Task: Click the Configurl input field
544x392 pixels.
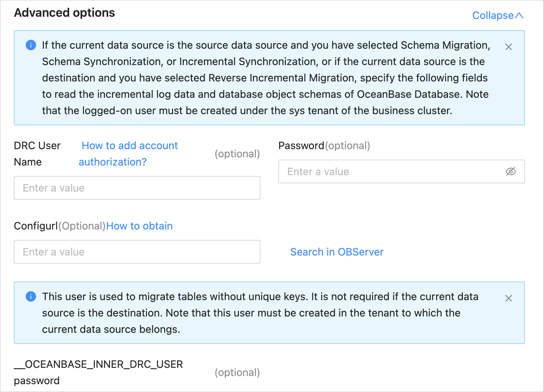Action: tap(137, 252)
